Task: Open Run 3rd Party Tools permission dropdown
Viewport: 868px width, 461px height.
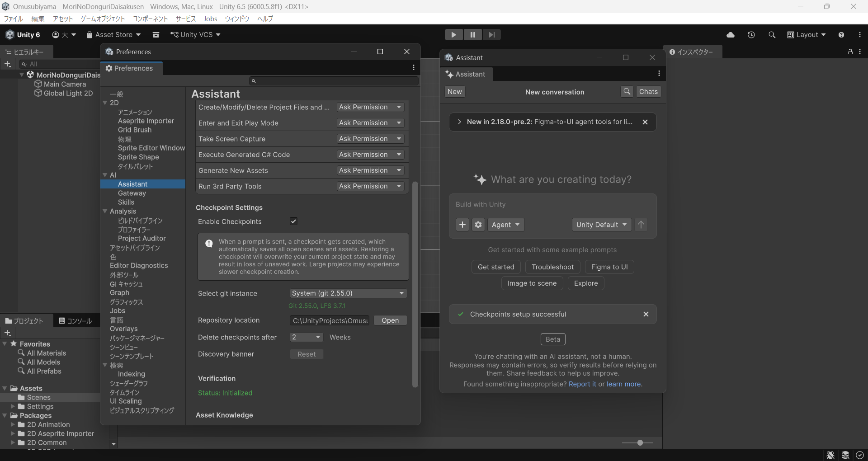Action: (x=370, y=186)
